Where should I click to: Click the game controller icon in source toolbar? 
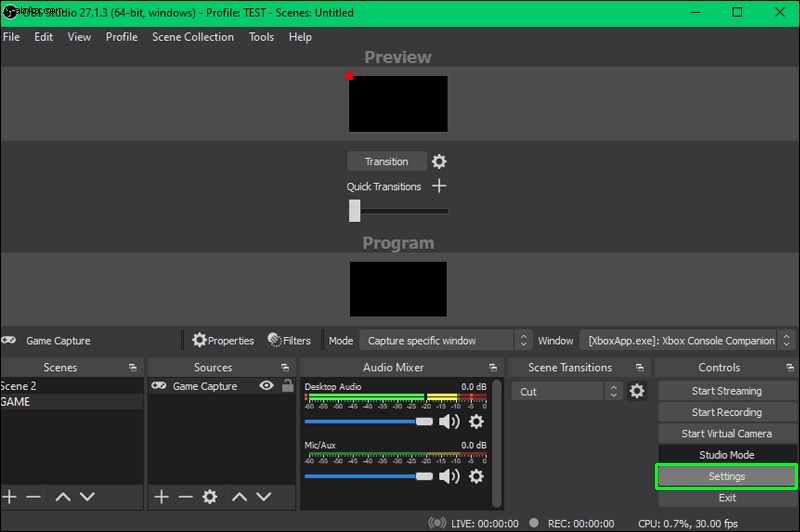[8, 340]
